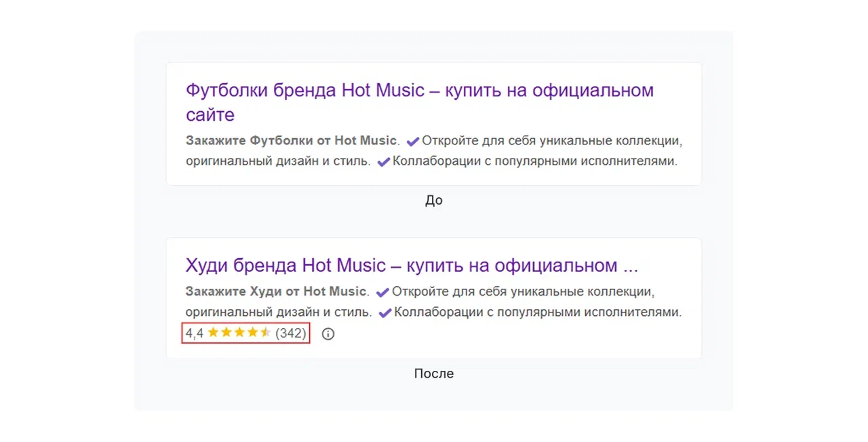
Task: Click checkmark before "Откройте" in Худи ad
Action: 382,292
